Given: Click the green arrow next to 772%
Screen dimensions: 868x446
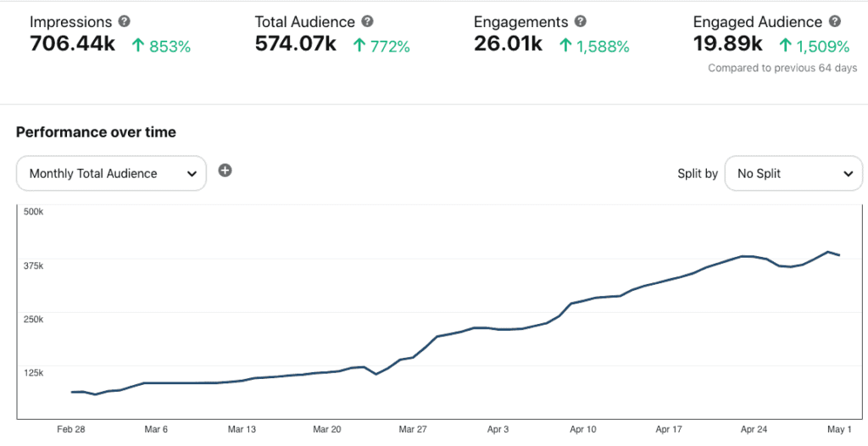Looking at the screenshot, I should [359, 46].
